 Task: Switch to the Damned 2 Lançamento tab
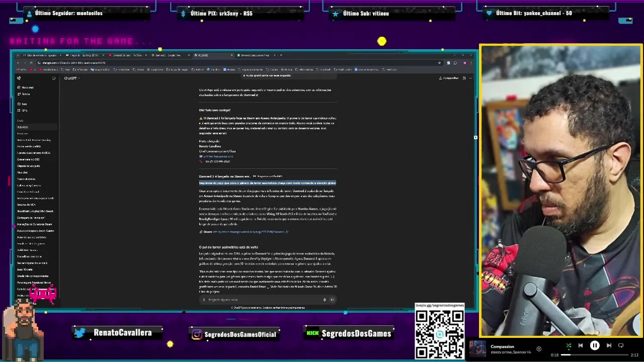(257, 55)
